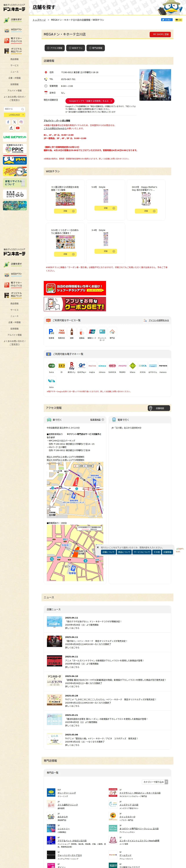
Task: Close the chat prompt with the X icon
Action: (x=98, y=547)
